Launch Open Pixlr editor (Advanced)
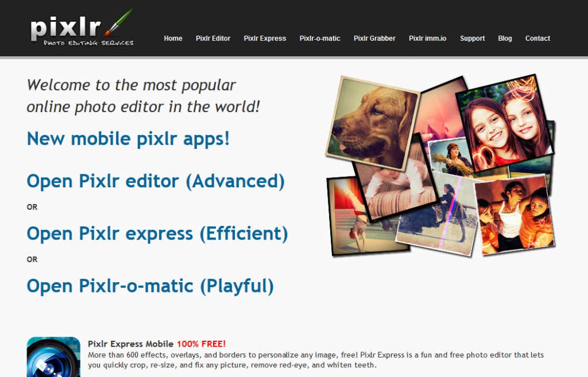 (x=156, y=181)
